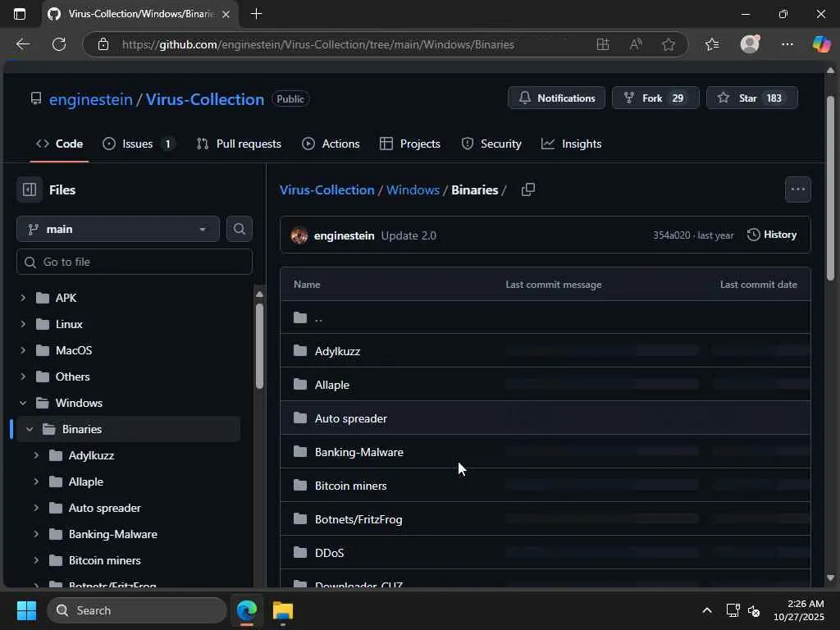Open the browser settings ellipsis menu
This screenshot has width=840, height=630.
point(787,44)
